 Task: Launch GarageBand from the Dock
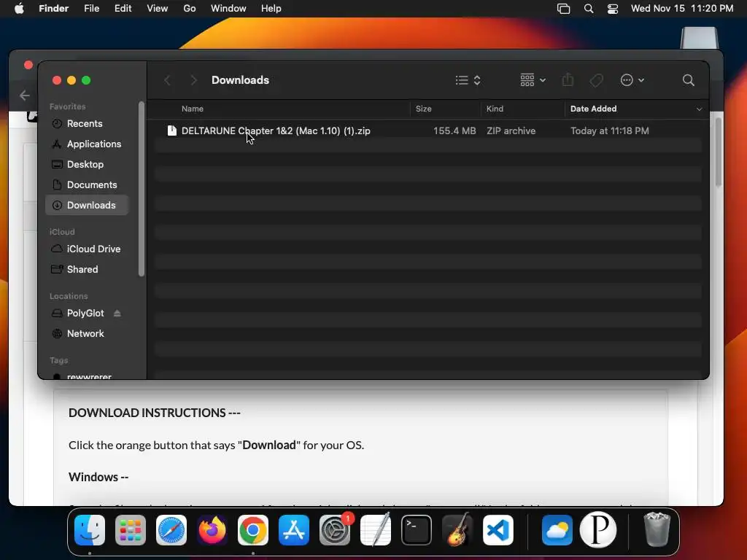(457, 530)
